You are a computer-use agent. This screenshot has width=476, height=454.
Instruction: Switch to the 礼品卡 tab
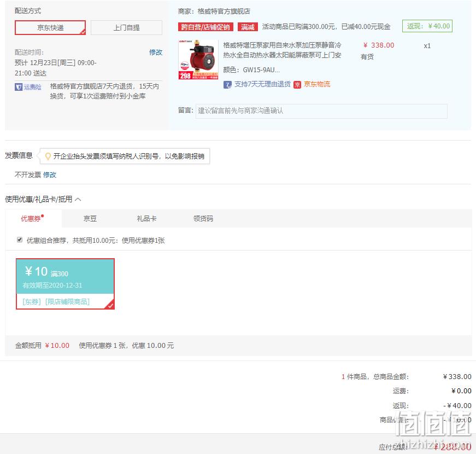tap(146, 218)
